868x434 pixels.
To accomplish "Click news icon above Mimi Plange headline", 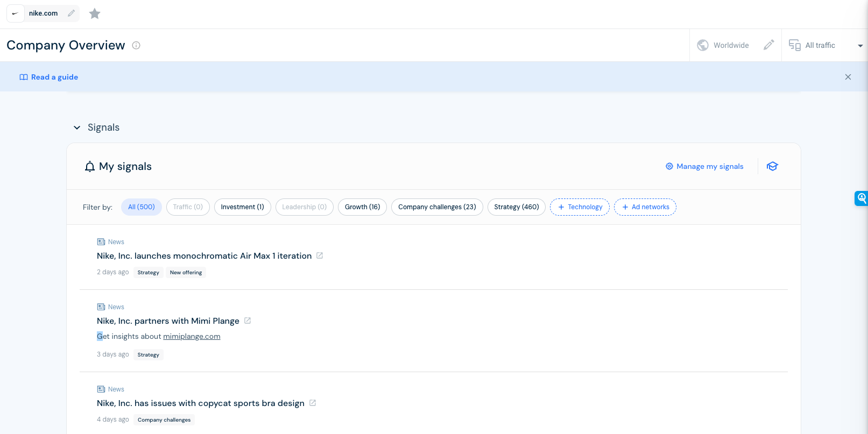I will (x=101, y=307).
